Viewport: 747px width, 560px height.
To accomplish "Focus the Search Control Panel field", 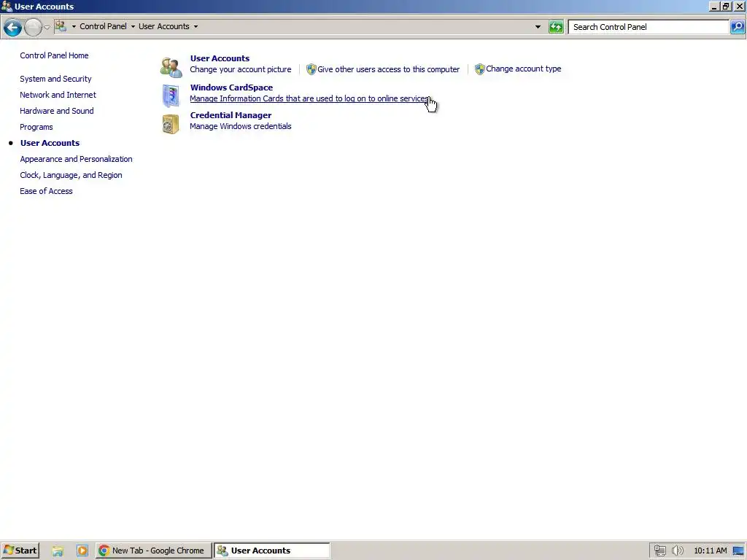I will click(x=650, y=27).
